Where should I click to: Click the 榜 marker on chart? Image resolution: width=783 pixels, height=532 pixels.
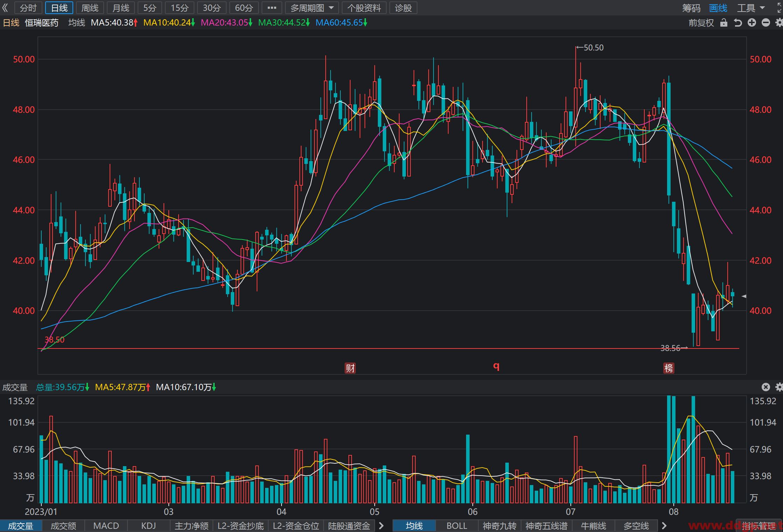[669, 368]
